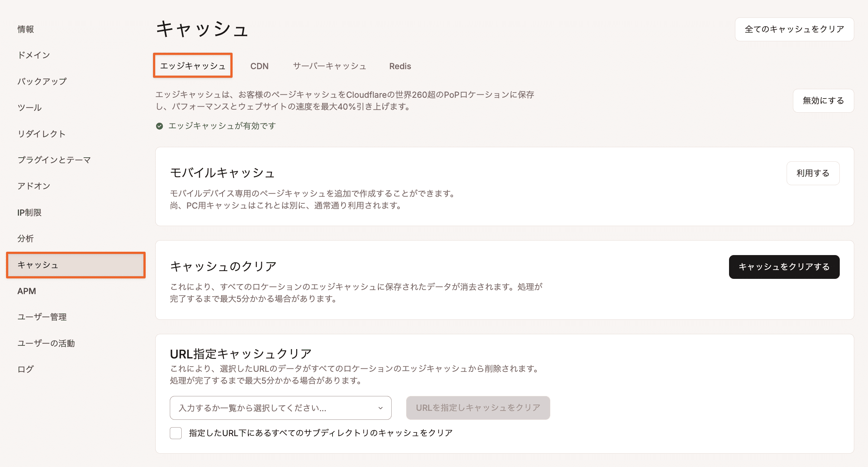Go to IP制限 settings
This screenshot has width=868, height=467.
pyautogui.click(x=29, y=212)
